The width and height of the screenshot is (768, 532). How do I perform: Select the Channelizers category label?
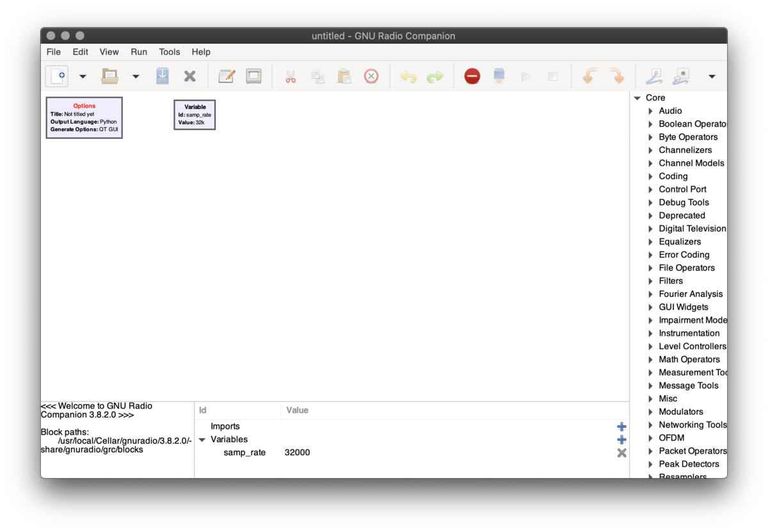click(685, 150)
